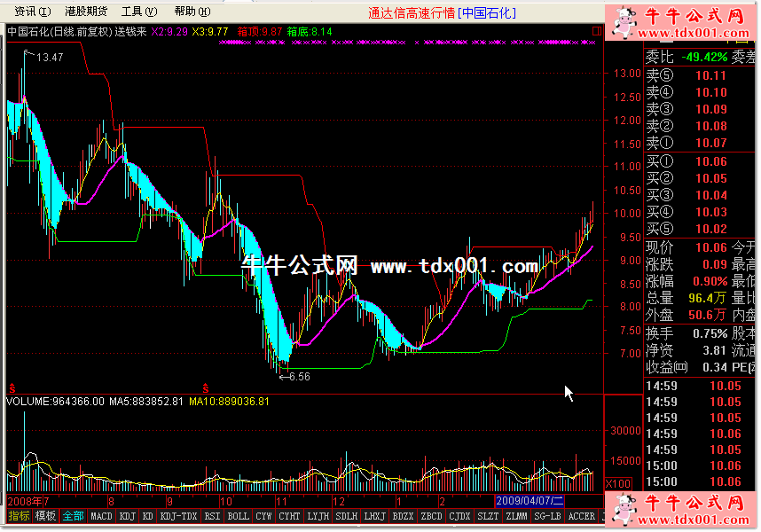Switch to the LYJH indicator tab
The width and height of the screenshot is (761, 532).
pos(318,516)
